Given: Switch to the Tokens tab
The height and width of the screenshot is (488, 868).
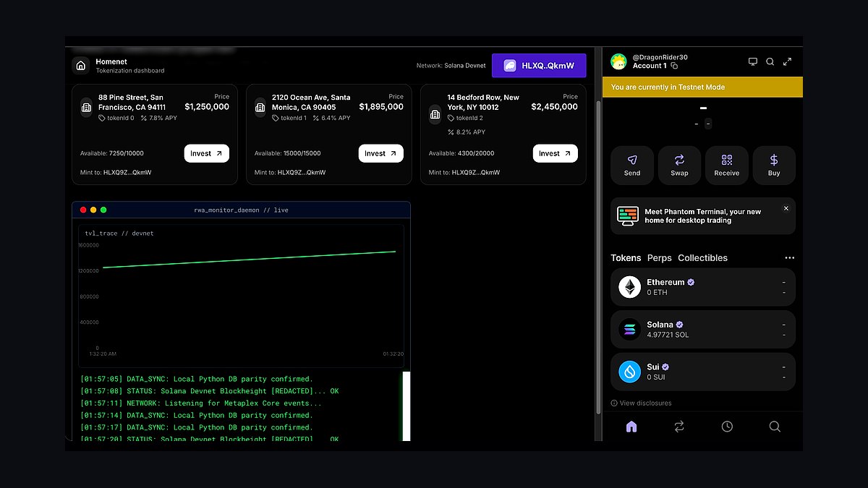Looking at the screenshot, I should (x=626, y=258).
